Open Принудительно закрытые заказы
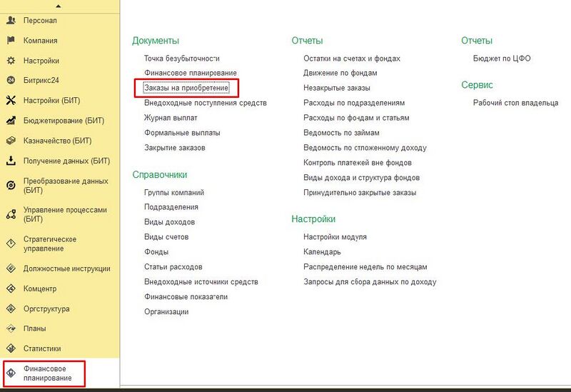Screen dimensions: 571x392 (360, 192)
